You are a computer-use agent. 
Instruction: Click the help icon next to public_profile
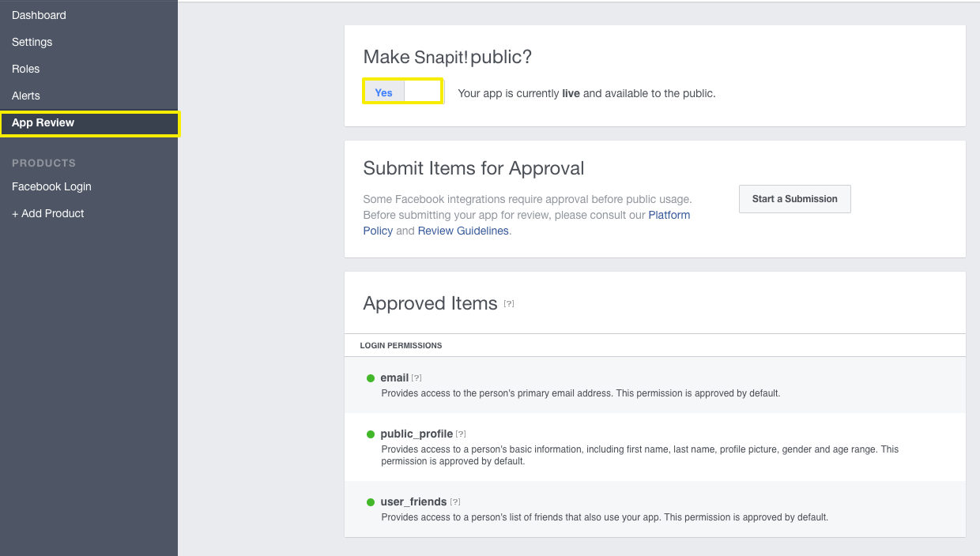pos(461,434)
